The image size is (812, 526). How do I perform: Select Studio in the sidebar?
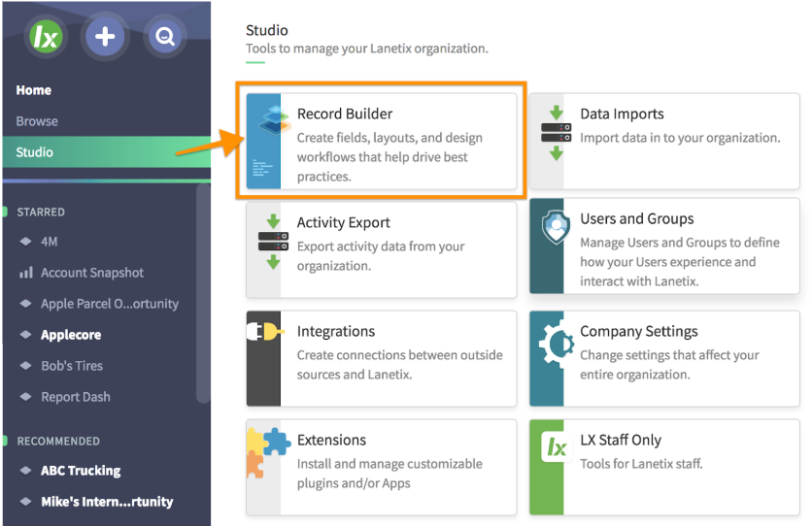coord(106,152)
